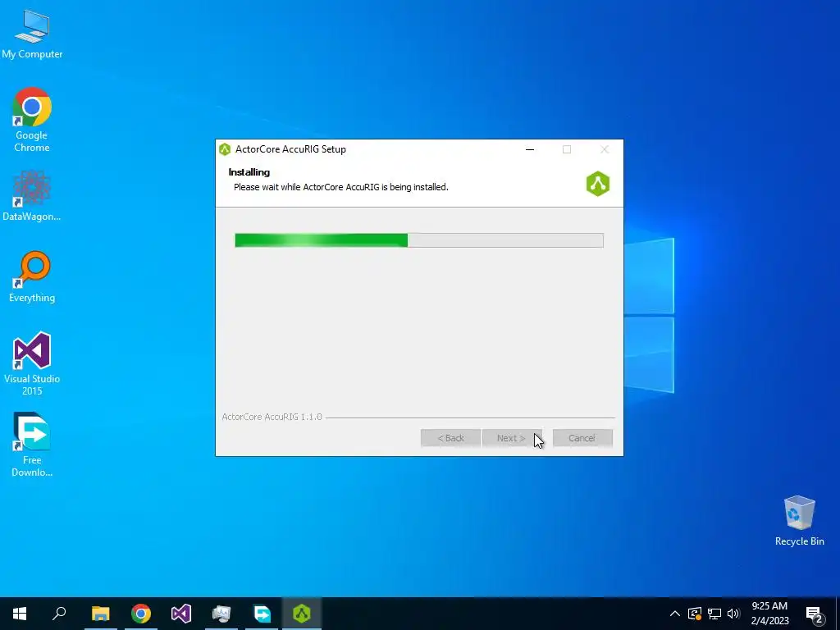840x630 pixels.
Task: Click the disabled Next button
Action: (x=512, y=438)
